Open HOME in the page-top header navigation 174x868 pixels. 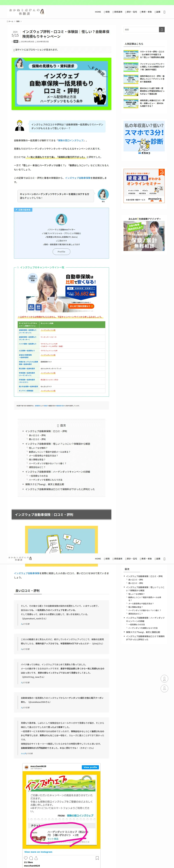98,12
